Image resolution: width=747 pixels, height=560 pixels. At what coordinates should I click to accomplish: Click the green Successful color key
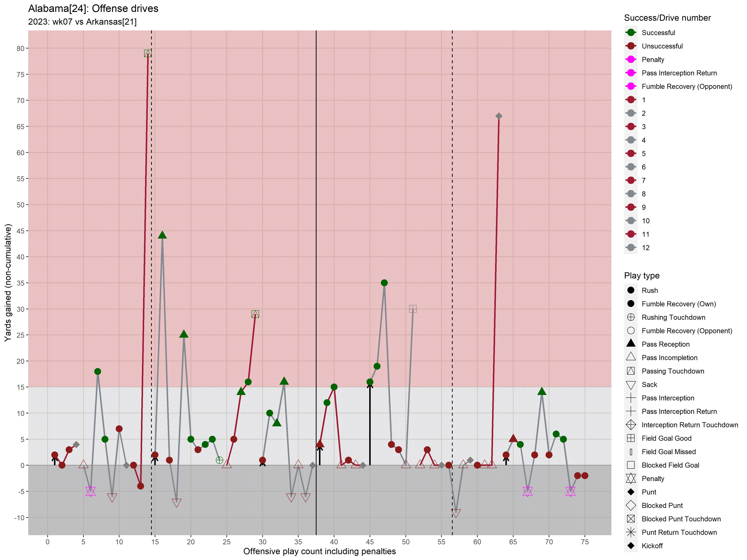(x=630, y=32)
